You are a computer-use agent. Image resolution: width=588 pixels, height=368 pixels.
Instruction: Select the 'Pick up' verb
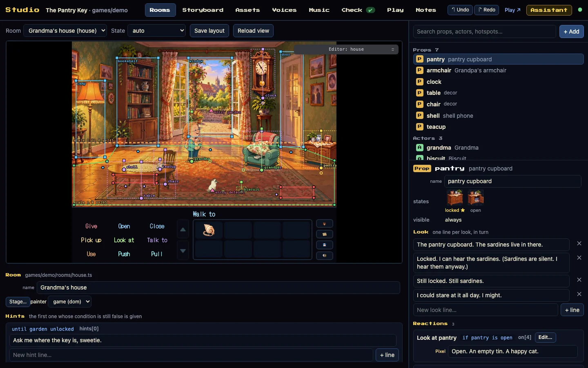pos(91,240)
